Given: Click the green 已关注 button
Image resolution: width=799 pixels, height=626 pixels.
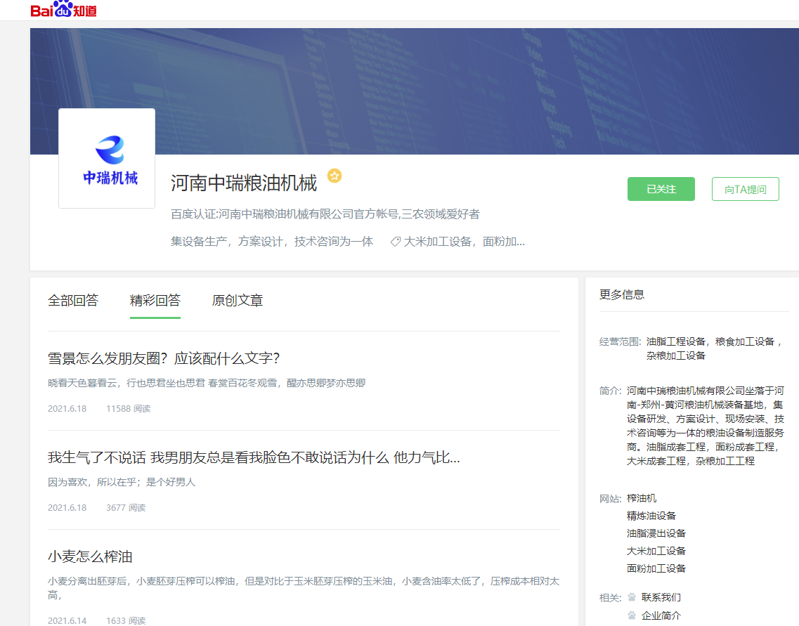Looking at the screenshot, I should (x=661, y=189).
